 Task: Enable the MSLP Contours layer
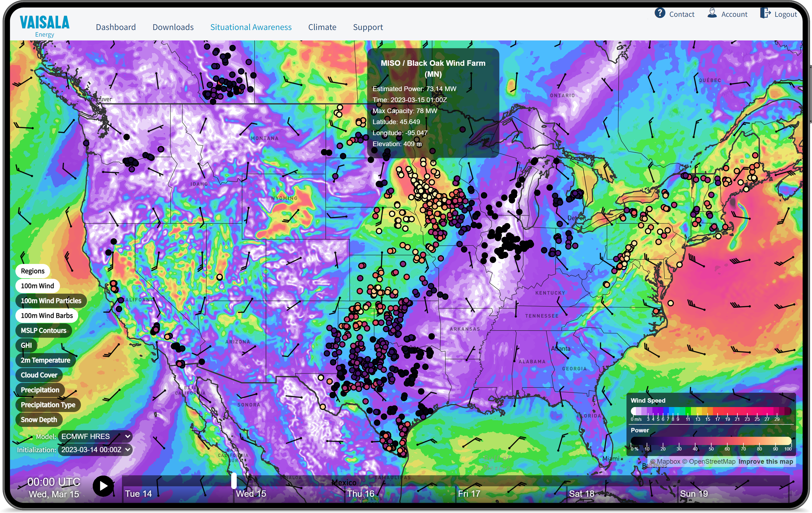click(x=43, y=330)
